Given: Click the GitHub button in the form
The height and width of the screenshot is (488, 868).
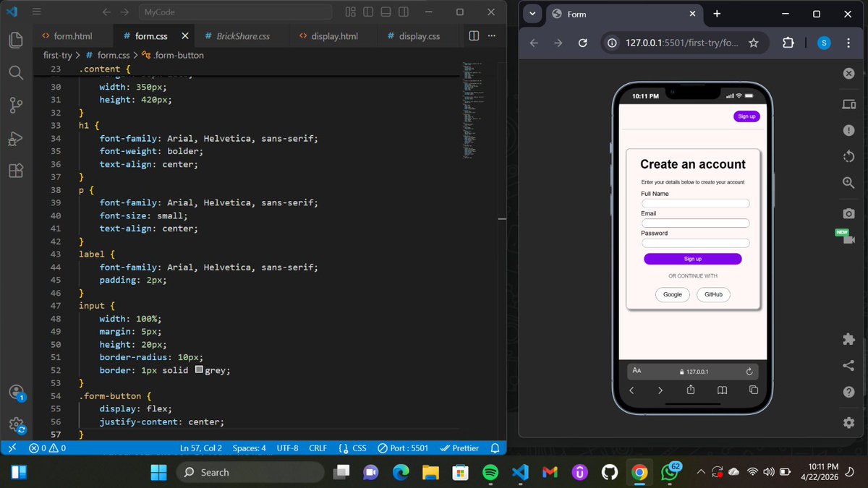Looking at the screenshot, I should (713, 294).
